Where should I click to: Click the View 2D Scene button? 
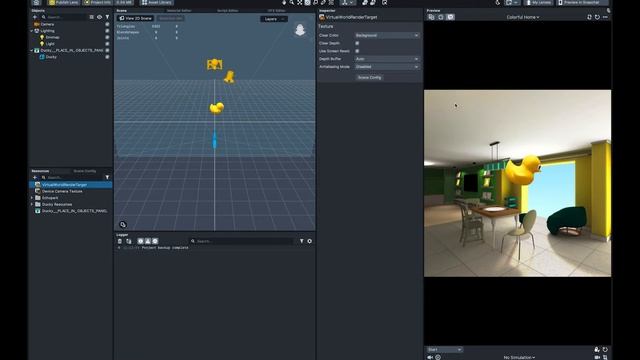[x=136, y=18]
